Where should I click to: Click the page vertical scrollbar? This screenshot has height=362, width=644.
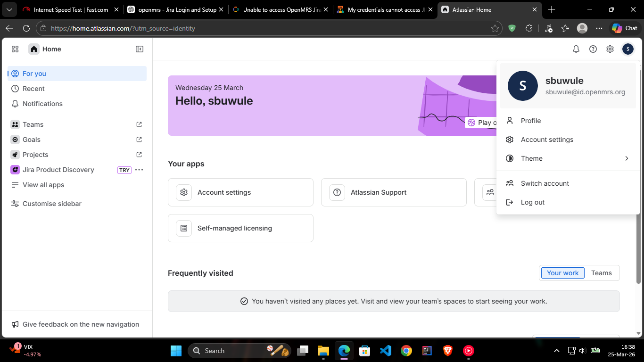click(640, 189)
